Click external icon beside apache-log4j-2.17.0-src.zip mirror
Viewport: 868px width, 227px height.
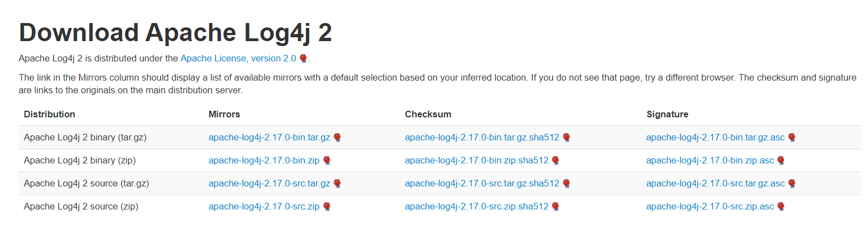[327, 207]
